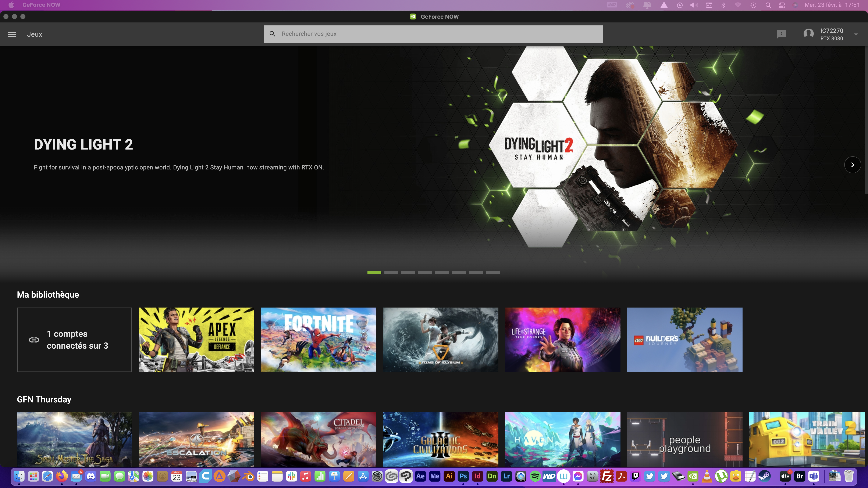Click the vertical scrollbar on right edge
This screenshot has width=868, height=488.
(866, 119)
